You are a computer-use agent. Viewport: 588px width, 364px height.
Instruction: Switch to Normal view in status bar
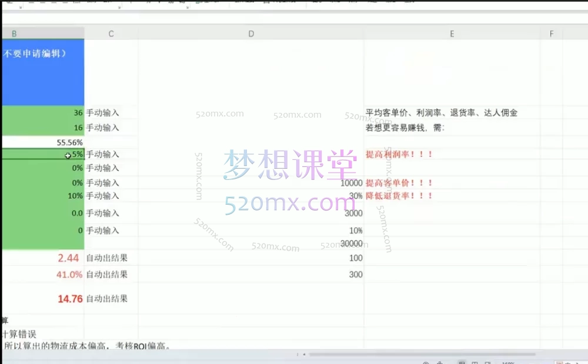pos(462,363)
